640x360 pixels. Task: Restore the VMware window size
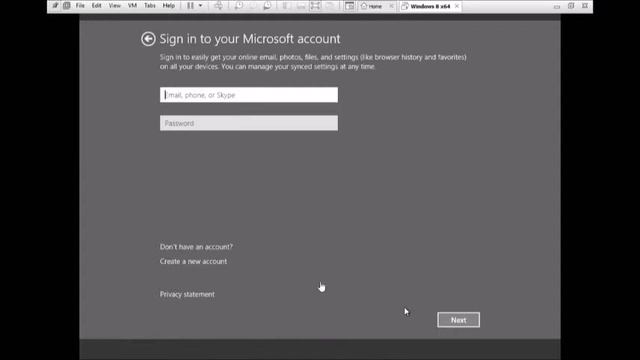(571, 6)
